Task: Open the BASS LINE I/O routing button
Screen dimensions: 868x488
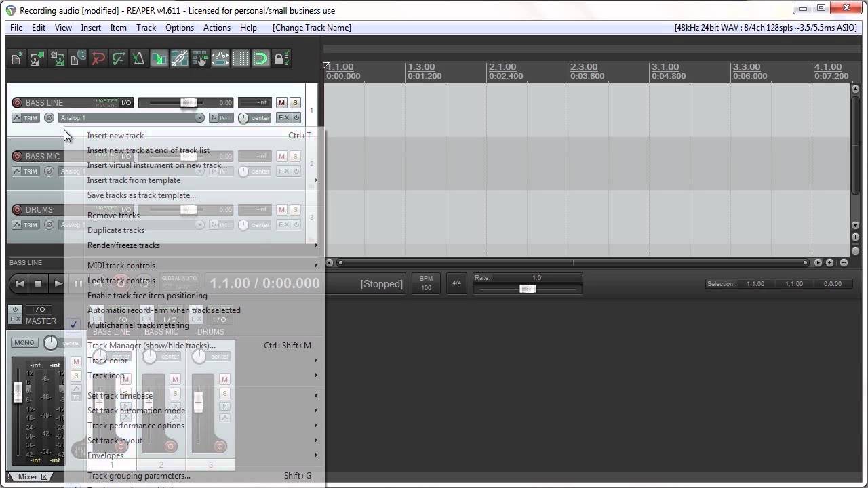Action: 126,103
